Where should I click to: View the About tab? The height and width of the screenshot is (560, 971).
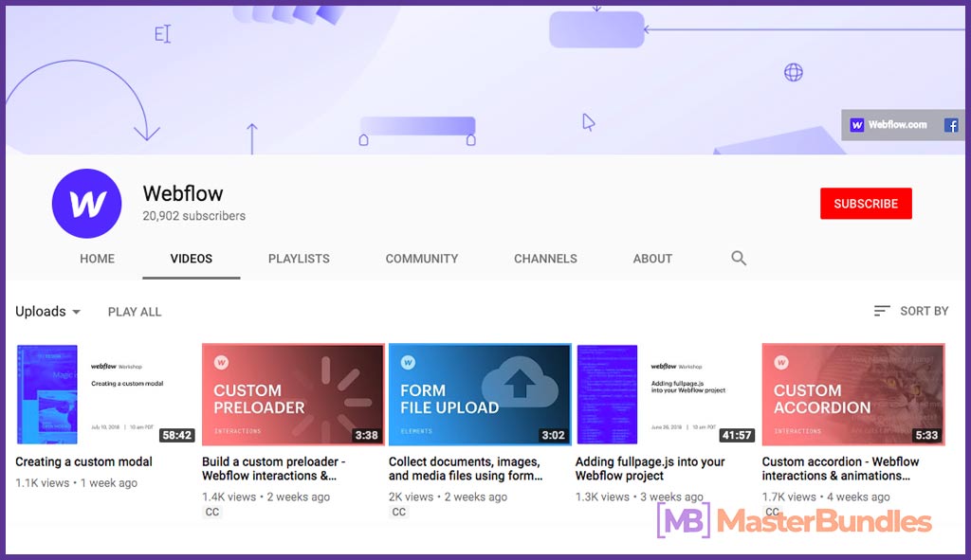click(x=652, y=259)
